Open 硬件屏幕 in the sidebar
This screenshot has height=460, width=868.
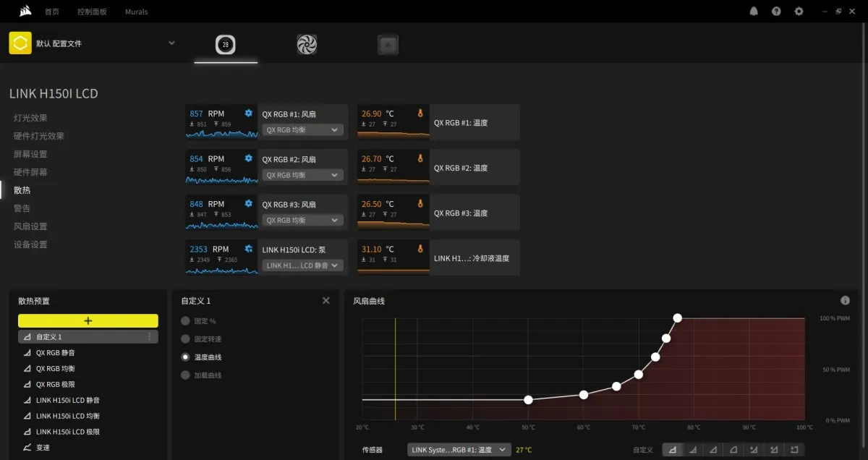click(30, 172)
